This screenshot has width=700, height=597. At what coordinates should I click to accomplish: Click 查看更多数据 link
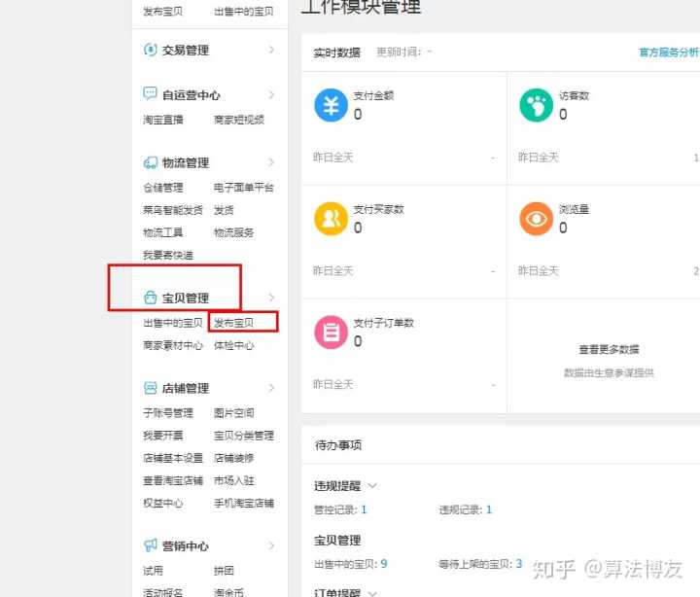[x=609, y=350]
